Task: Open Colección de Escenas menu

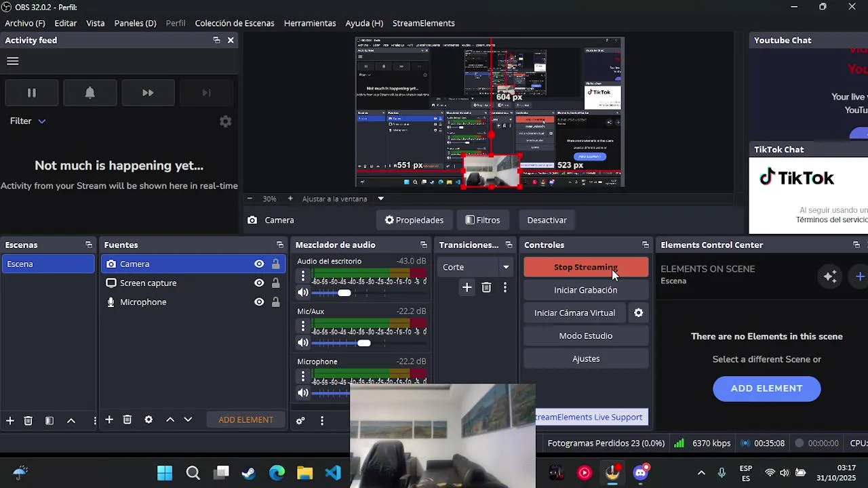Action: click(235, 23)
